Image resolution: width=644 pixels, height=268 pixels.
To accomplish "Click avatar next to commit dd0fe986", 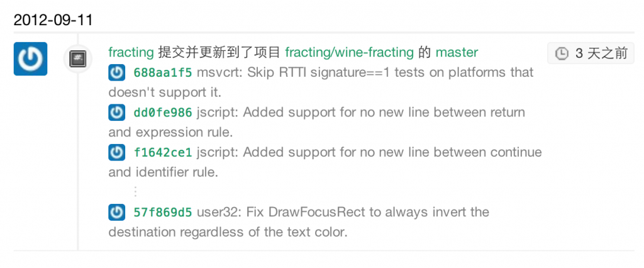I will (x=116, y=112).
